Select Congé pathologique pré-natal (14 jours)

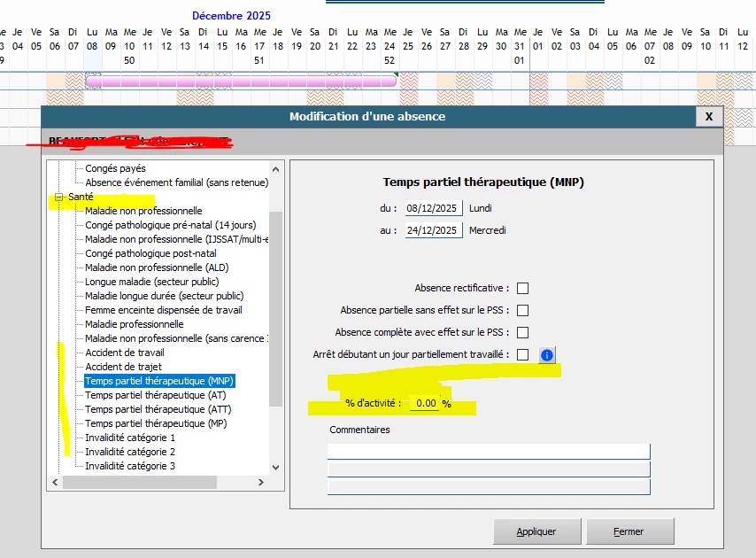click(171, 225)
